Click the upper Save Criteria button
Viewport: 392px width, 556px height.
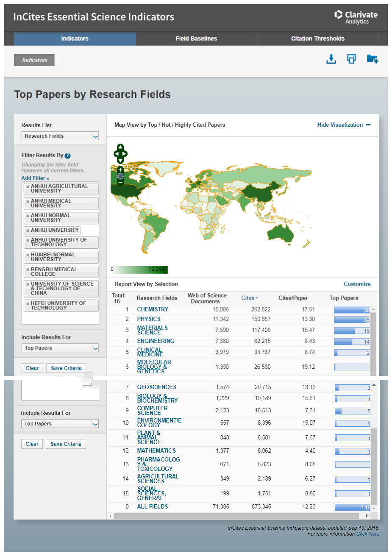(66, 368)
